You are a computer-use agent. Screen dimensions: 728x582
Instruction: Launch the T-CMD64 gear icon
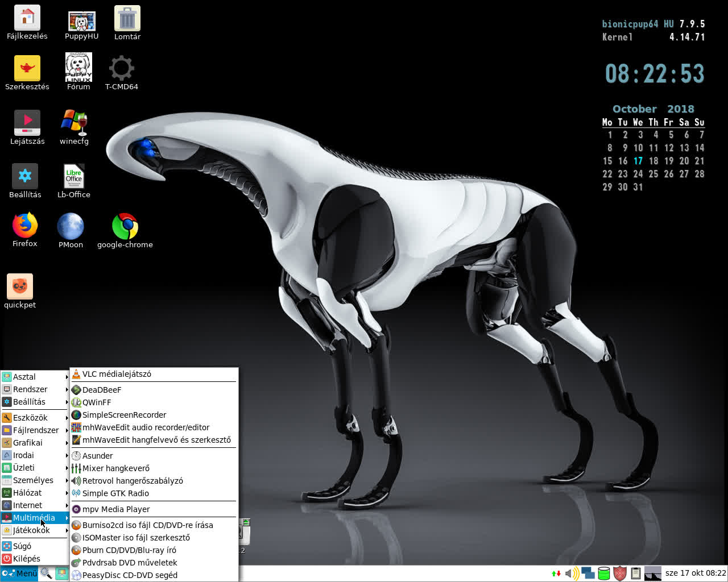pyautogui.click(x=121, y=72)
